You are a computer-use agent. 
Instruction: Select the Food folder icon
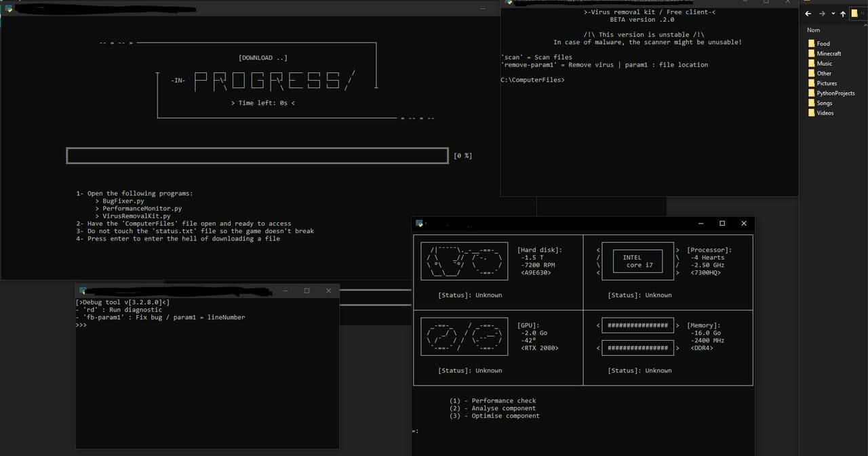pos(812,43)
